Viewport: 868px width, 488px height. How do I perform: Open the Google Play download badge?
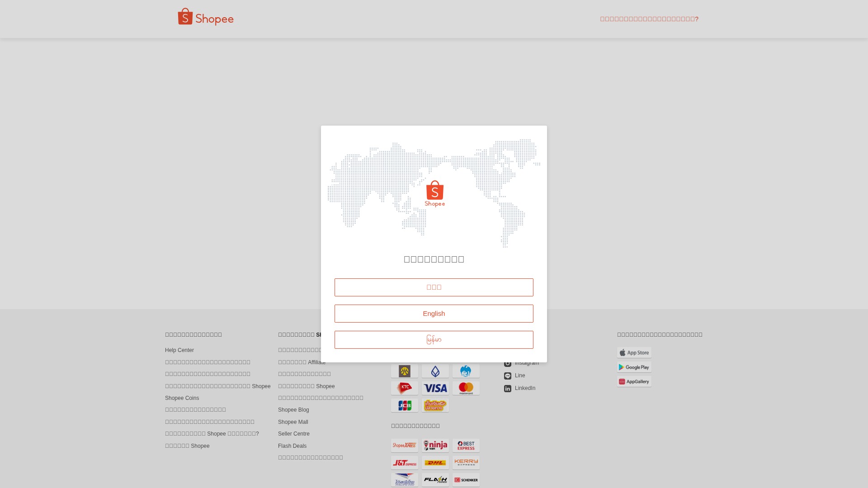[634, 367]
